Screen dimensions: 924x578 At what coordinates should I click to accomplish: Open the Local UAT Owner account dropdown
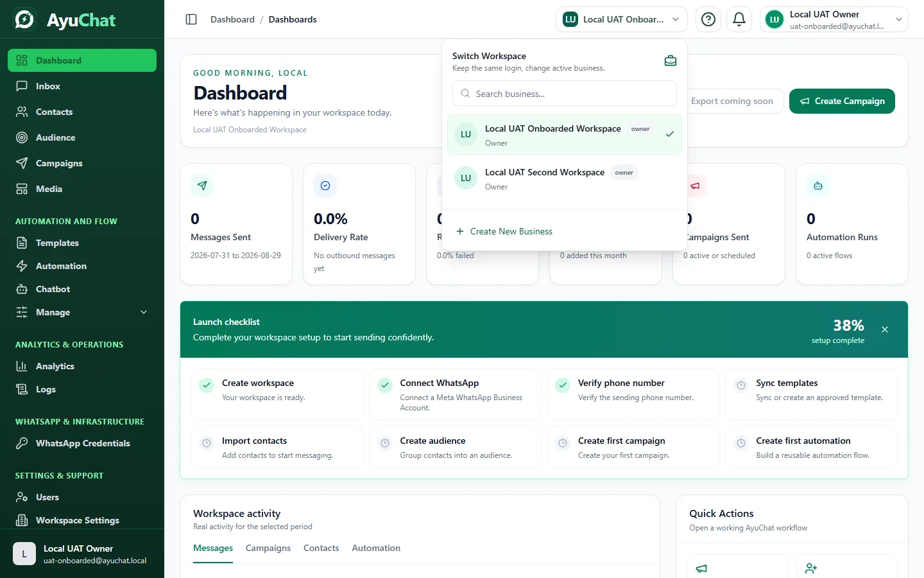(x=834, y=19)
